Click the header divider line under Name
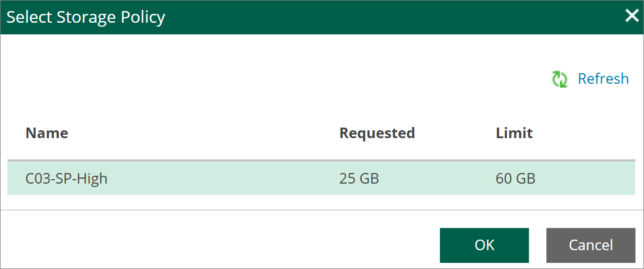644x269 pixels. 321,160
